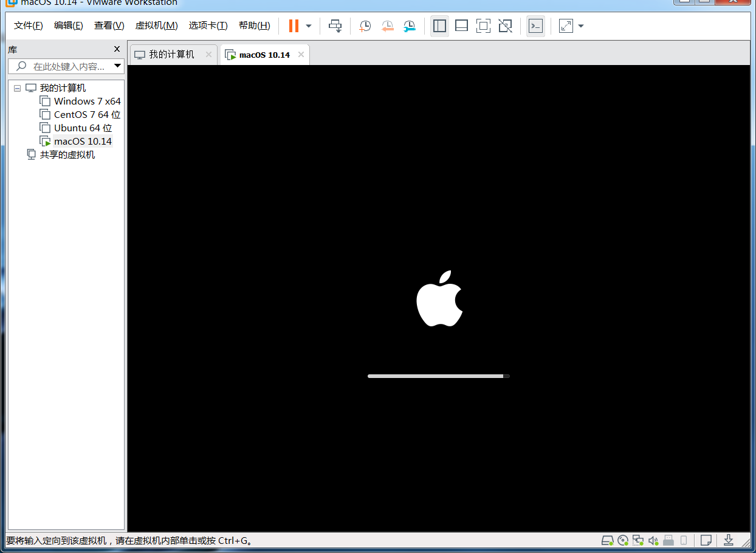
Task: Click the virtual hard disk status icon
Action: pyautogui.click(x=607, y=540)
